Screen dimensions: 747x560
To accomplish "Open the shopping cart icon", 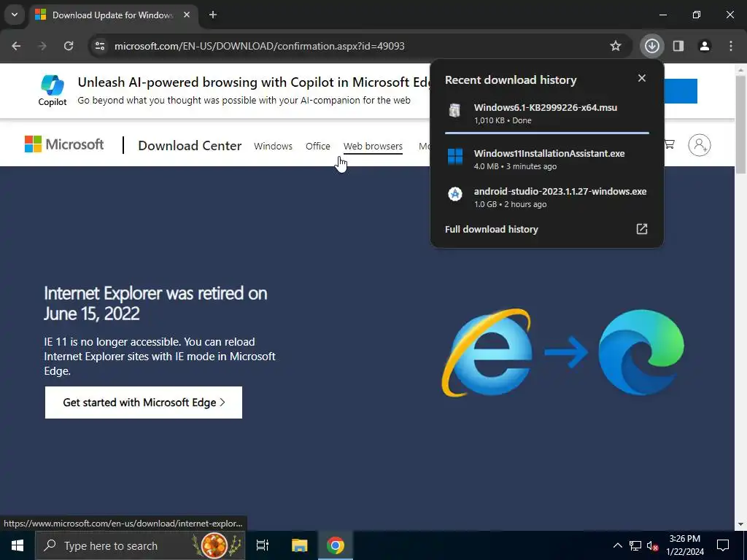I will click(x=670, y=144).
